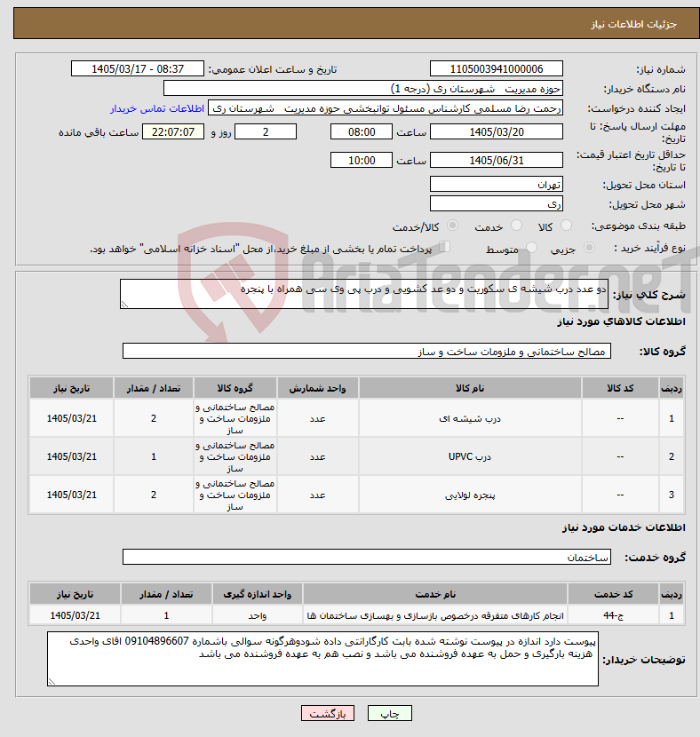This screenshot has height=737, width=700.
Task: Click the اطلاعات کالاهای مورد نیاز heading
Action: 621,321
